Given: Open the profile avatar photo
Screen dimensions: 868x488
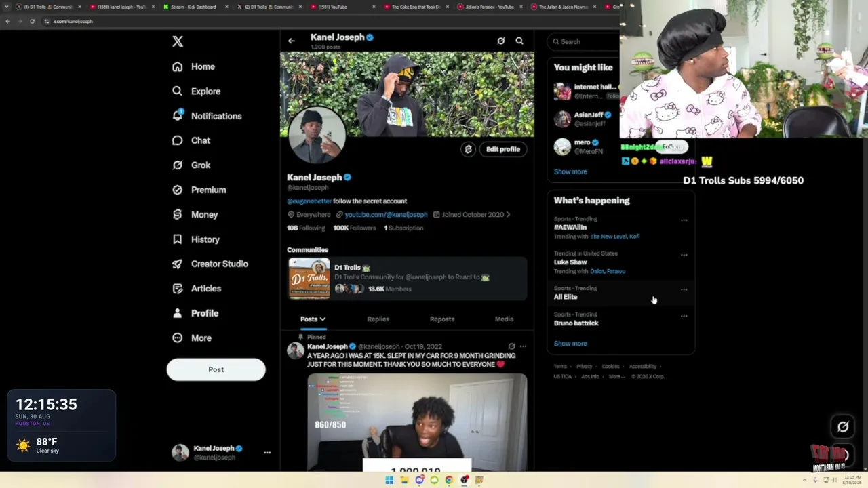Looking at the screenshot, I should [317, 135].
